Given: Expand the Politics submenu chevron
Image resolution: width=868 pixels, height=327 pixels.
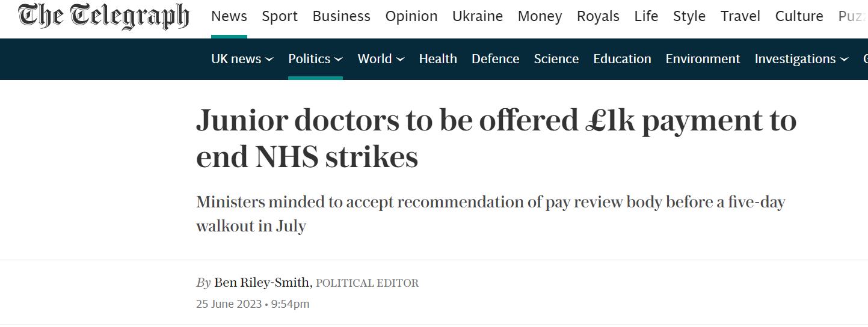Looking at the screenshot, I should click(x=339, y=59).
